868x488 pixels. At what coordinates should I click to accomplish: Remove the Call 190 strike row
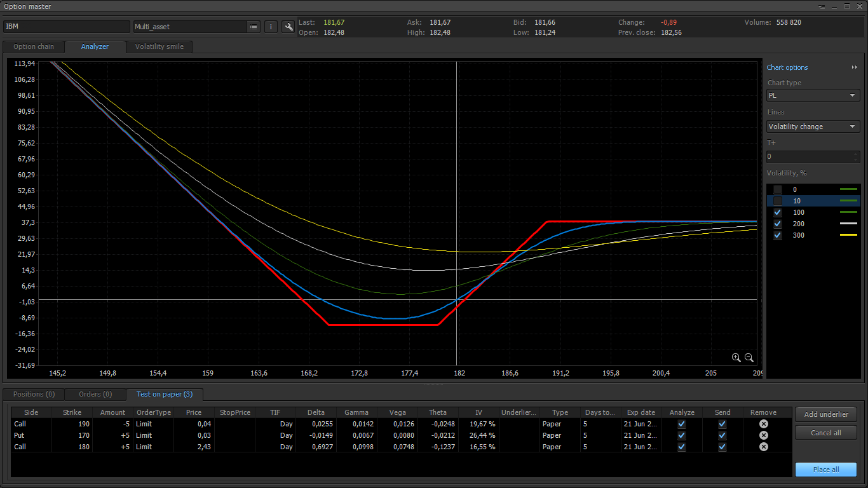[x=763, y=424]
